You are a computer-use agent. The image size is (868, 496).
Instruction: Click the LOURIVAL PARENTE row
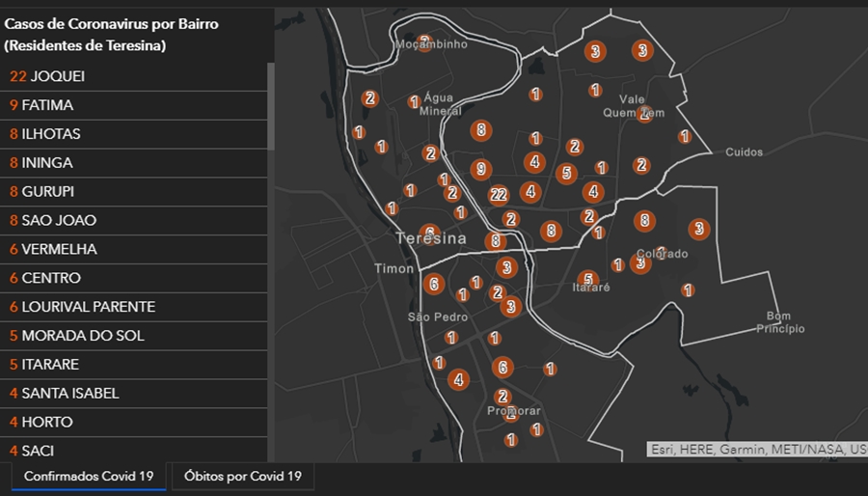click(133, 307)
